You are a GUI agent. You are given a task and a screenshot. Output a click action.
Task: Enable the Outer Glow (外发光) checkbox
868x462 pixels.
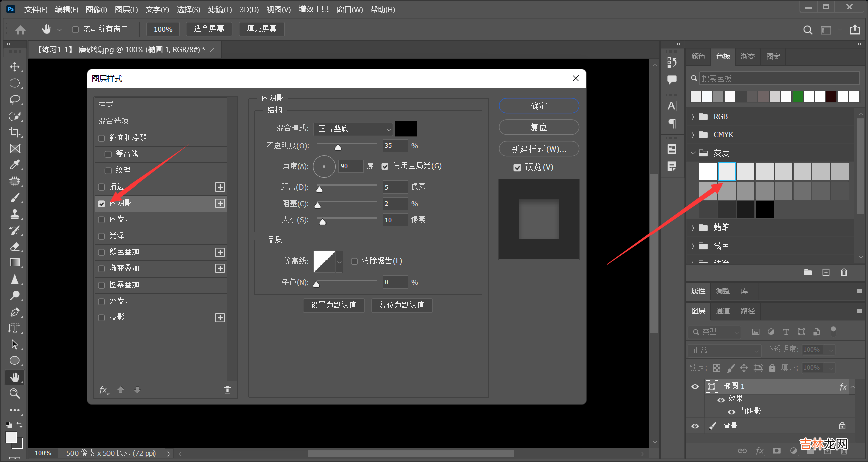click(102, 301)
